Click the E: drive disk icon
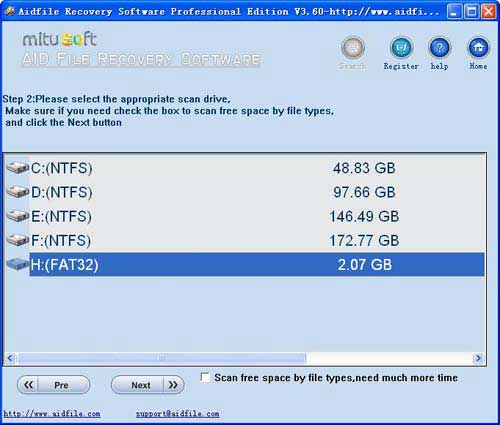The width and height of the screenshot is (500, 425). (18, 216)
